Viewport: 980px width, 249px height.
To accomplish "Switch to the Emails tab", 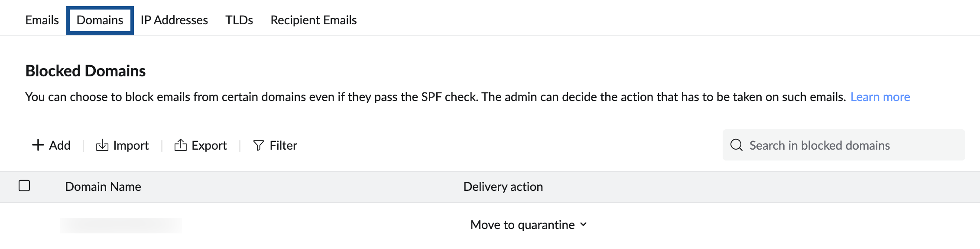I will 42,20.
